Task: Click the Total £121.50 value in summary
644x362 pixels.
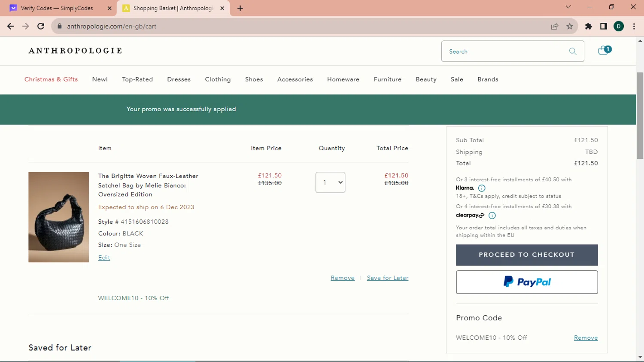Action: tap(586, 163)
